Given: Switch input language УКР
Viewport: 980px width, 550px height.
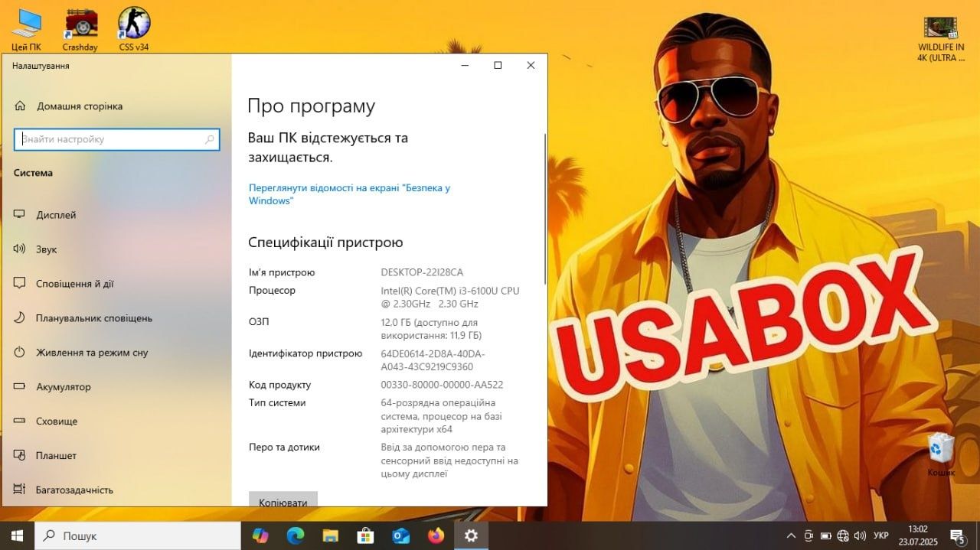Looking at the screenshot, I should pos(881,535).
